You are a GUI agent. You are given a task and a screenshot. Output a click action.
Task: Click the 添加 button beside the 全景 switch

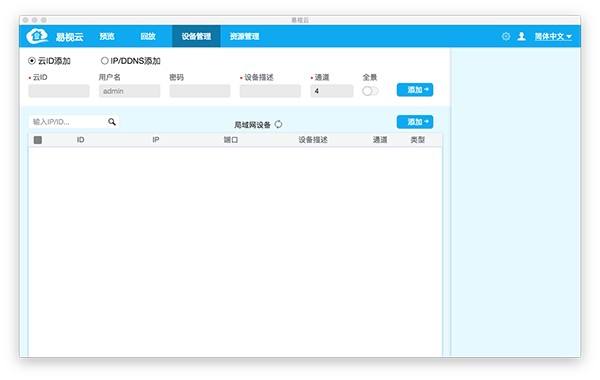(x=415, y=90)
